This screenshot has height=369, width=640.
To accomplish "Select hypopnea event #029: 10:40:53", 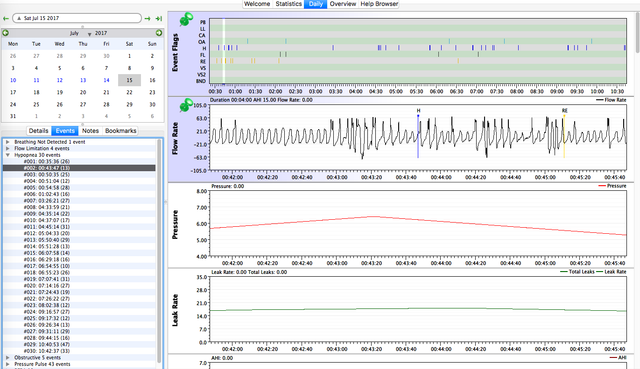I will click(x=79, y=345).
